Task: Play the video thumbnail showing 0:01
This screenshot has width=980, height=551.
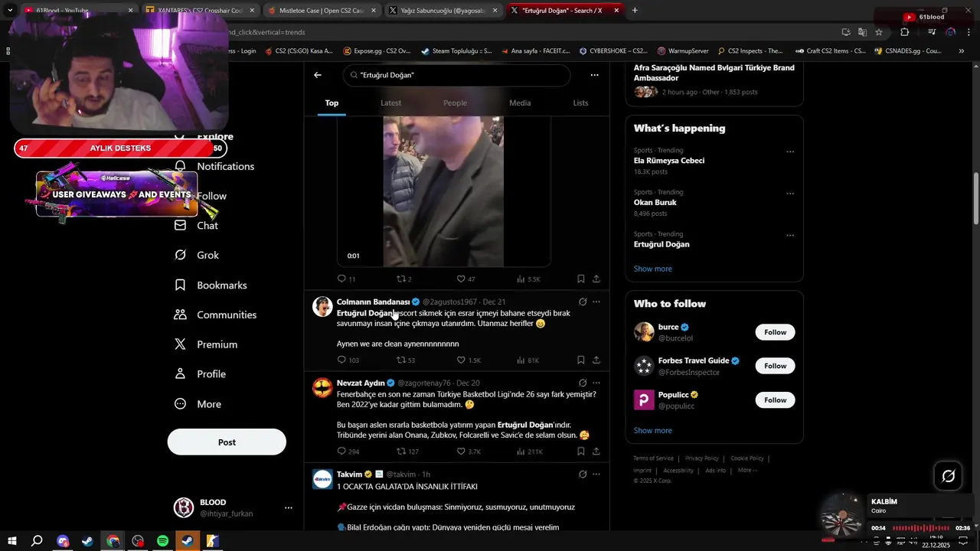Action: (x=443, y=191)
